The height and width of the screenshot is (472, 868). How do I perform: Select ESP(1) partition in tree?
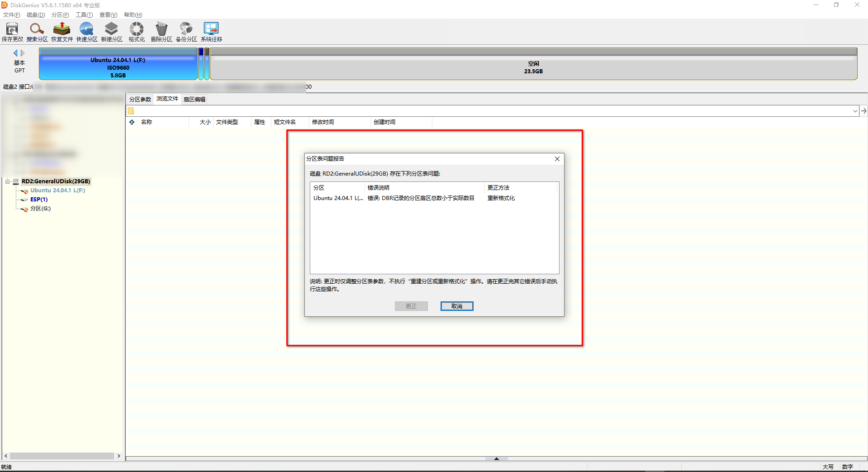click(x=39, y=200)
